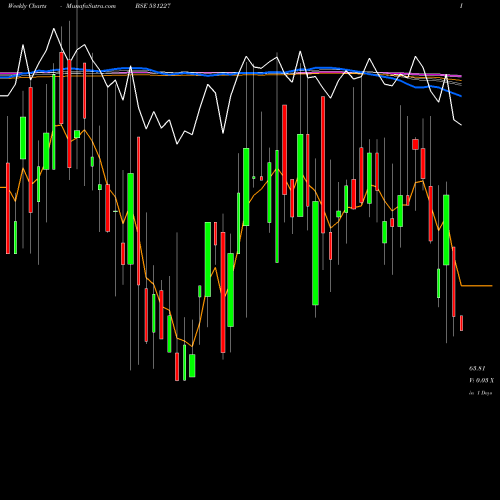Click the flat orange line segment extending past candles

[477, 286]
